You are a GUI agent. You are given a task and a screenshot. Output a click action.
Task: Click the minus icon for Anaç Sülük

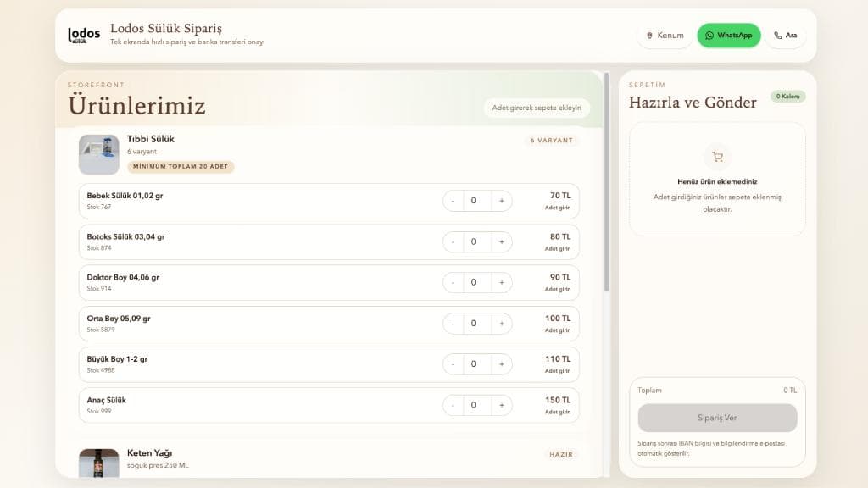click(452, 404)
